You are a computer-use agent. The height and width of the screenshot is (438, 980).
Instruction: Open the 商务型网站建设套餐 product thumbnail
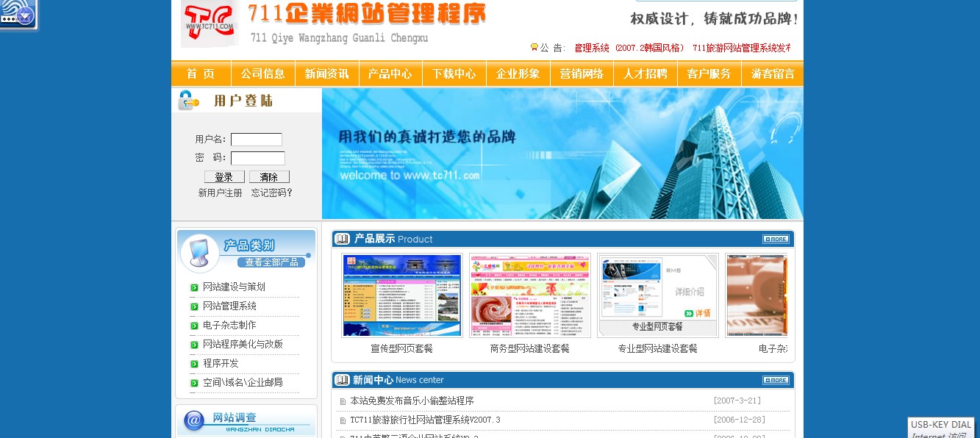point(530,295)
